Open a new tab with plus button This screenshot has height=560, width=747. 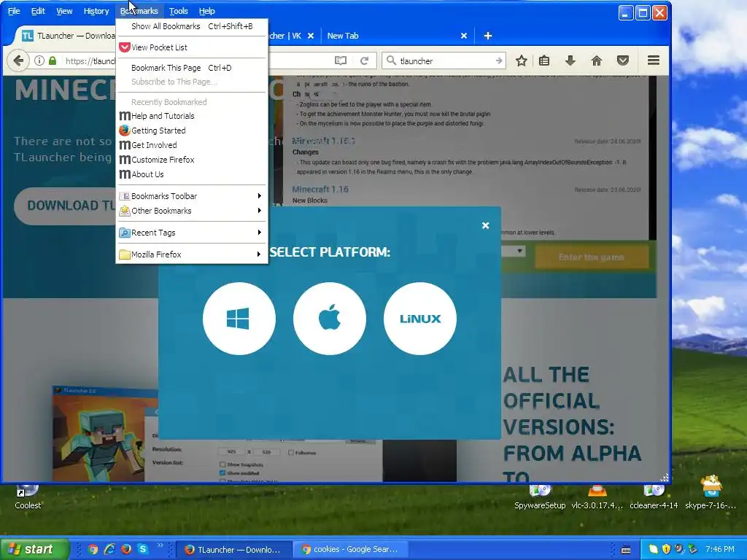point(488,36)
